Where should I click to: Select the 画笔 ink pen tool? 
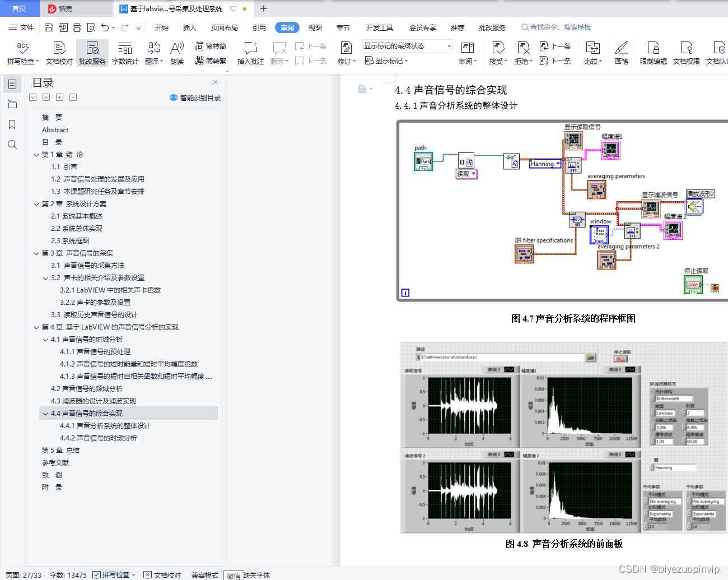pos(622,53)
